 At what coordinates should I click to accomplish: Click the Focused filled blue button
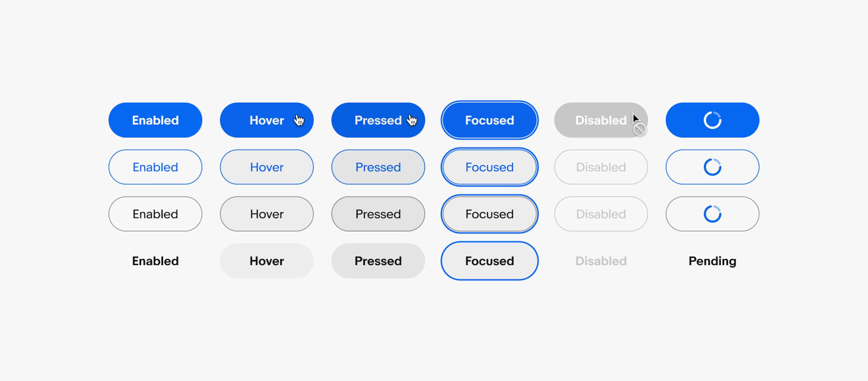click(x=489, y=120)
